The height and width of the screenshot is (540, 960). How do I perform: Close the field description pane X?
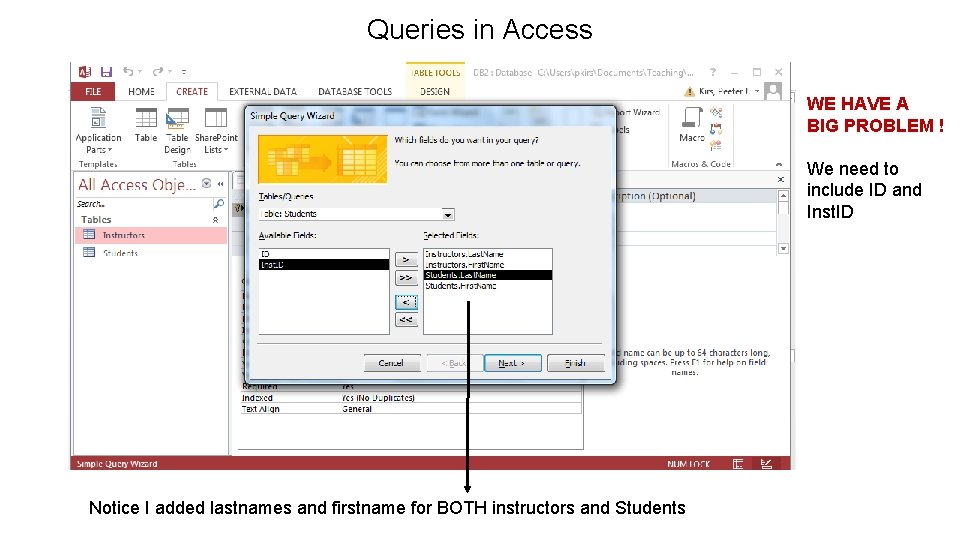781,179
